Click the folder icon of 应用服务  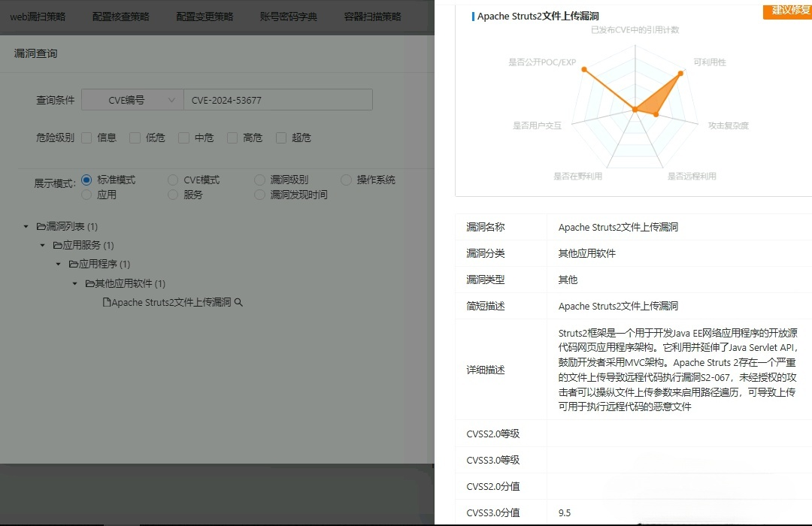[x=58, y=245]
